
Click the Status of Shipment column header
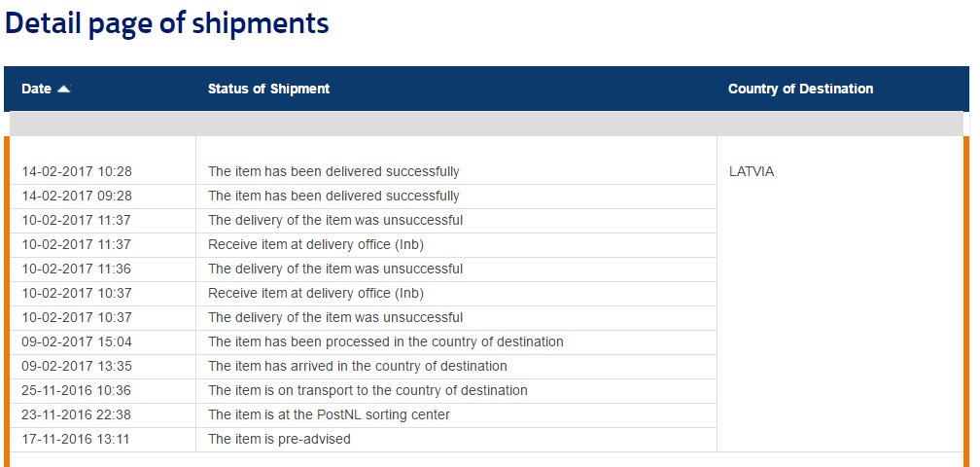[268, 89]
